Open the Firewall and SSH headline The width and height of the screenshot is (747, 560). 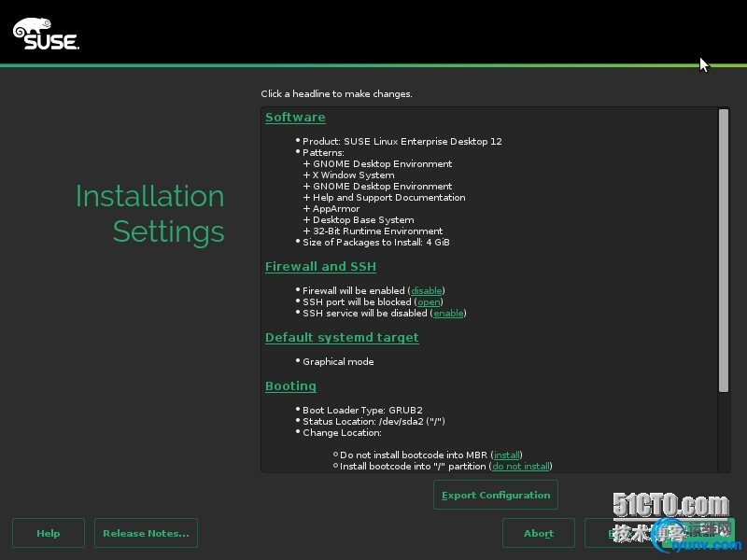pyautogui.click(x=320, y=266)
